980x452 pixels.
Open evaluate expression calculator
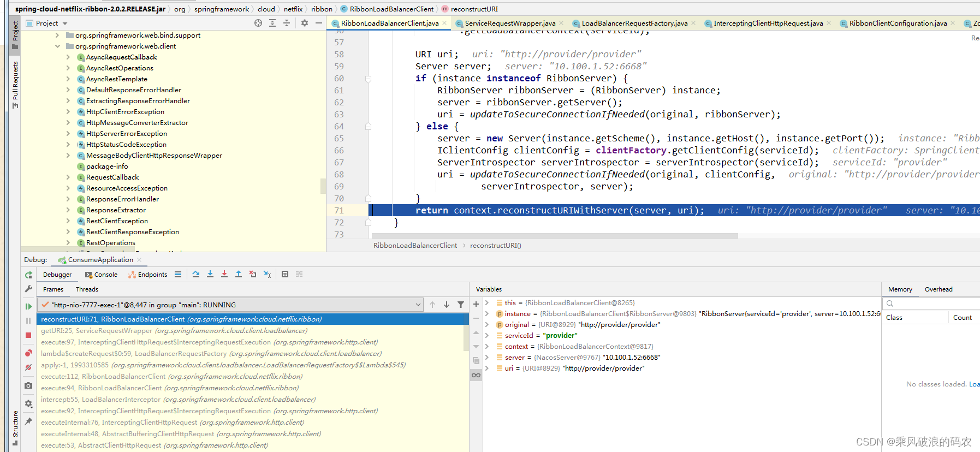click(285, 274)
